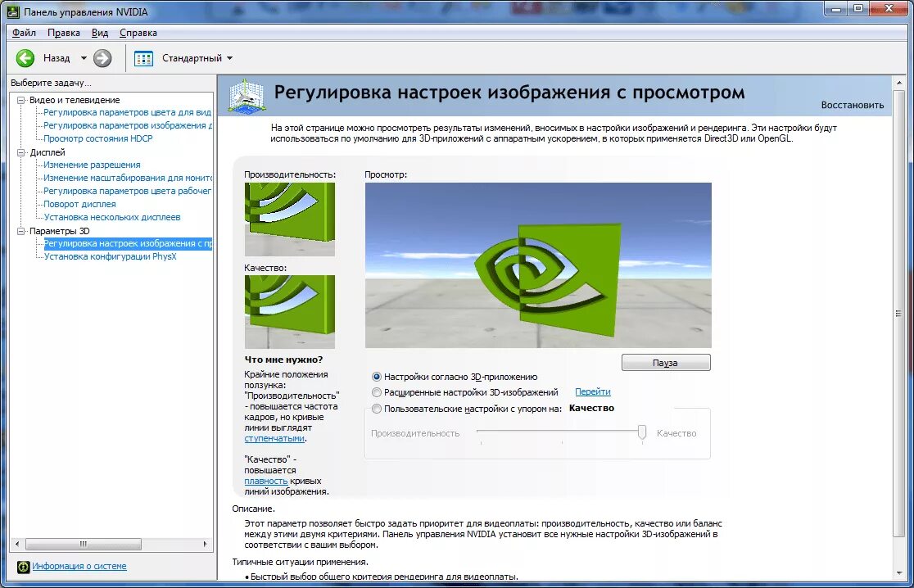Select Регулировка параметров цвета для видео
The image size is (914, 588).
(128, 112)
